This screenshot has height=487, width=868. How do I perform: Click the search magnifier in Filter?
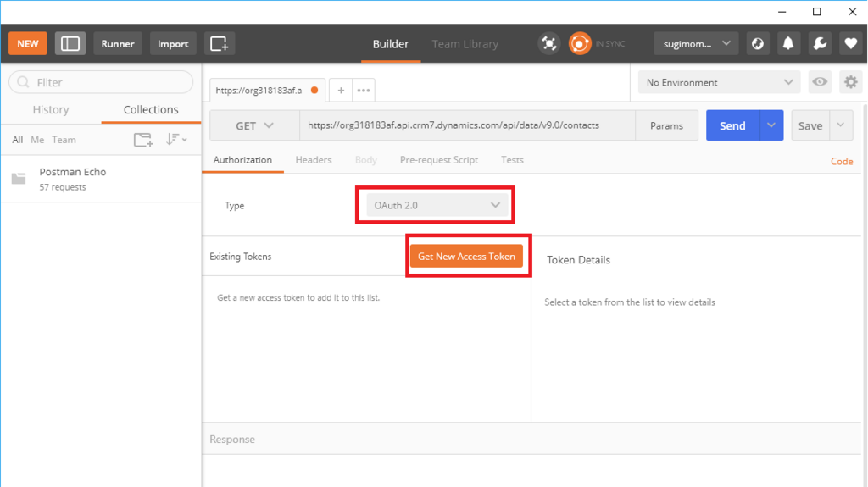click(x=23, y=82)
